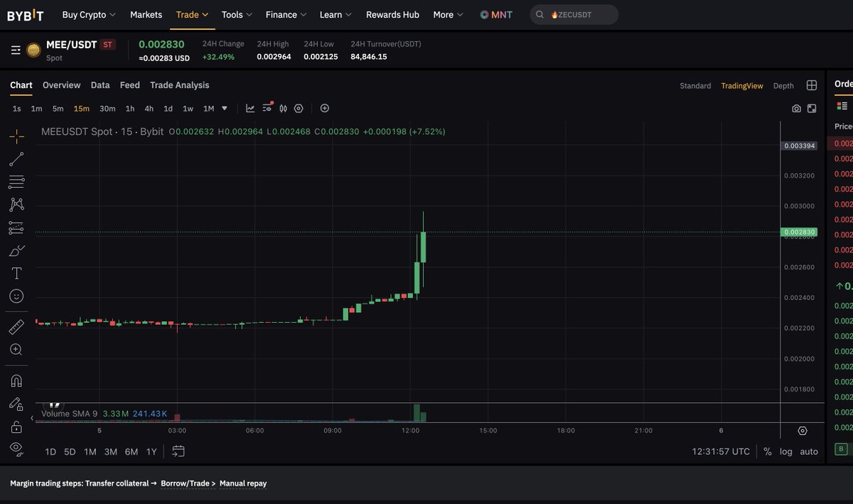Switch chart view to Depth
The image size is (853, 504).
point(783,86)
